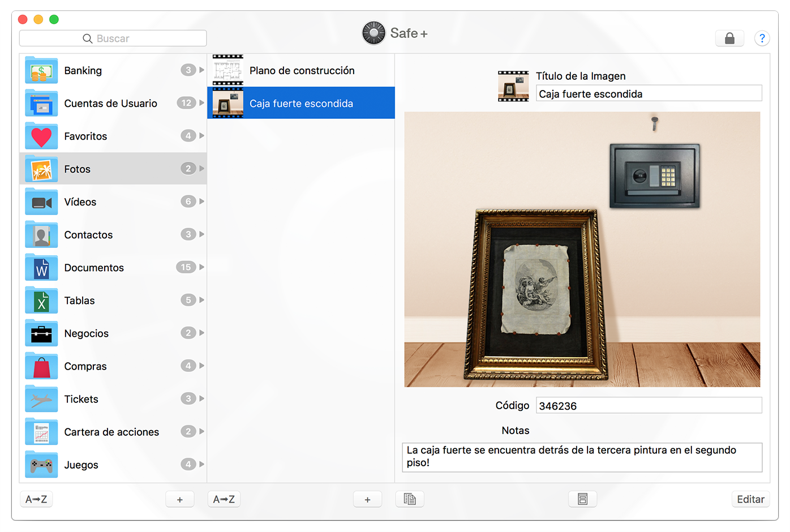The image size is (790, 532).
Task: Click the Caja fuerte escondida entry title
Action: coord(301,103)
